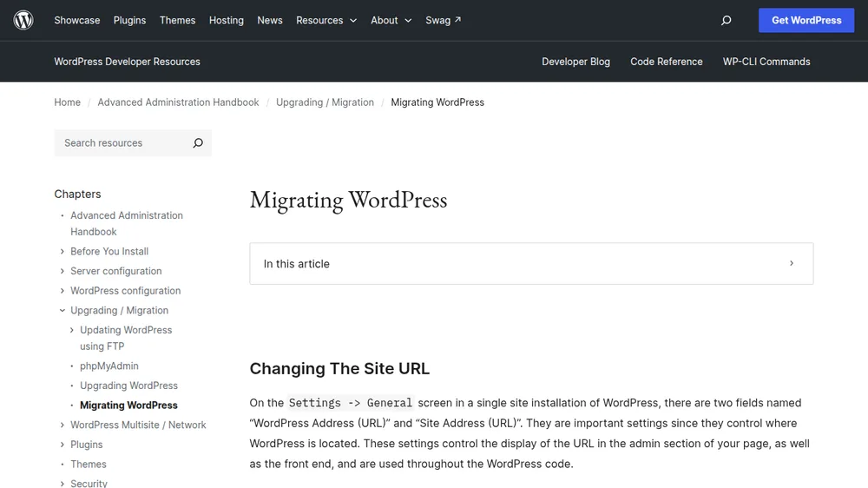Open the site search magnifier icon in header

[x=726, y=21]
